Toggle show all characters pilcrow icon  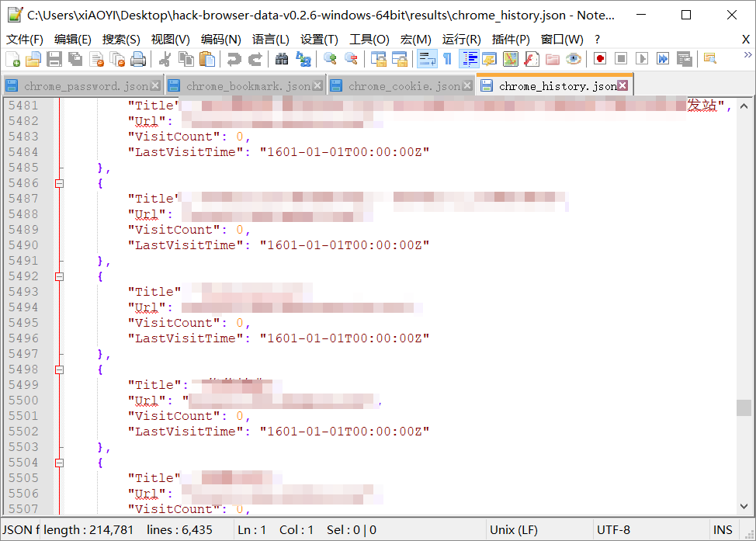tap(448, 59)
